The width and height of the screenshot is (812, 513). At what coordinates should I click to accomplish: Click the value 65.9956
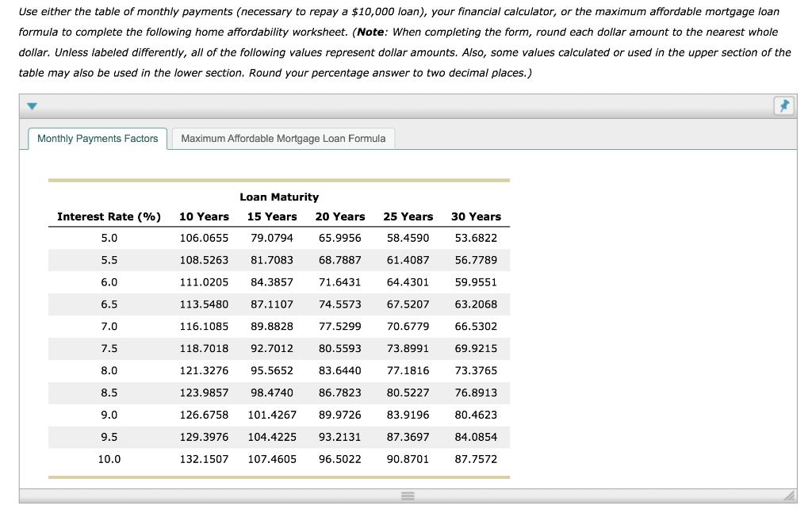(x=340, y=238)
